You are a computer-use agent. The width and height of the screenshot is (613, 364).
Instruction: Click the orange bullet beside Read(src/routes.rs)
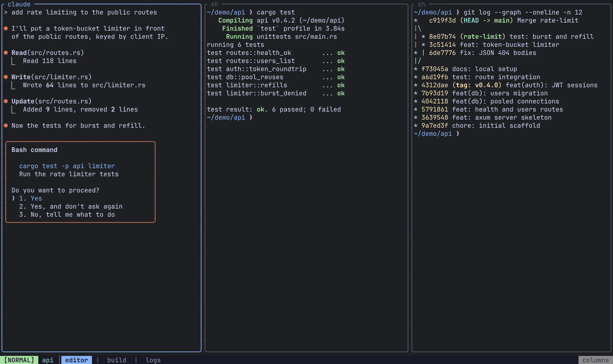[x=6, y=53]
